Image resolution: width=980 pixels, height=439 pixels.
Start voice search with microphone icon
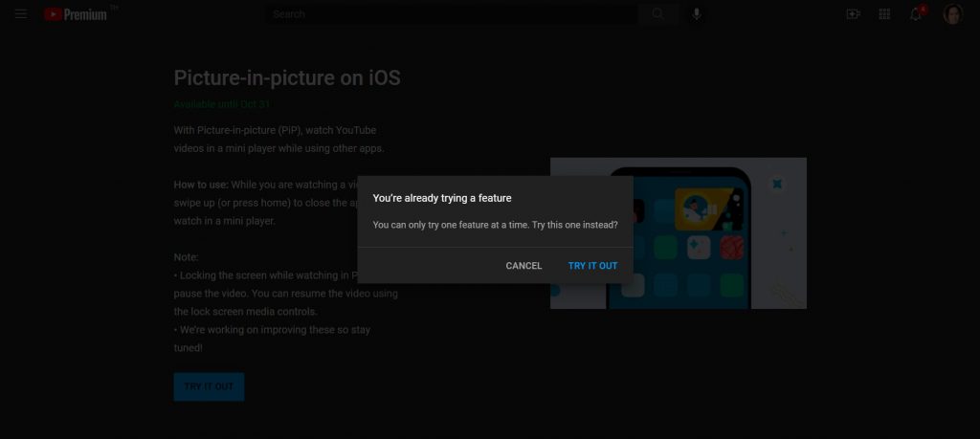[697, 13]
